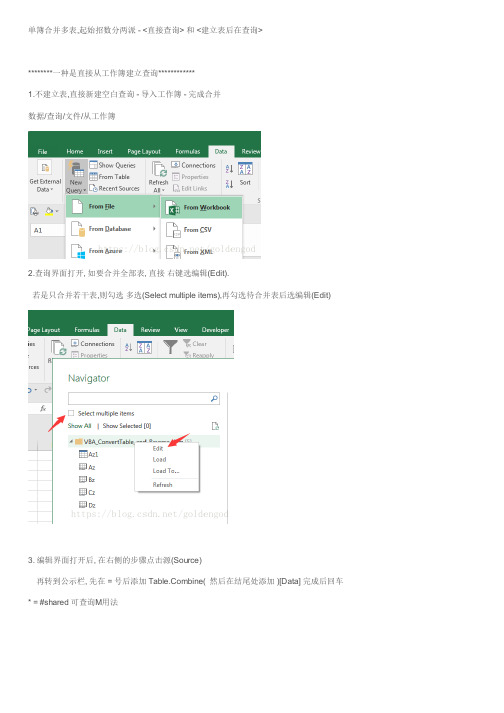Click the Show Queries button
The image size is (504, 713).
[x=113, y=165]
